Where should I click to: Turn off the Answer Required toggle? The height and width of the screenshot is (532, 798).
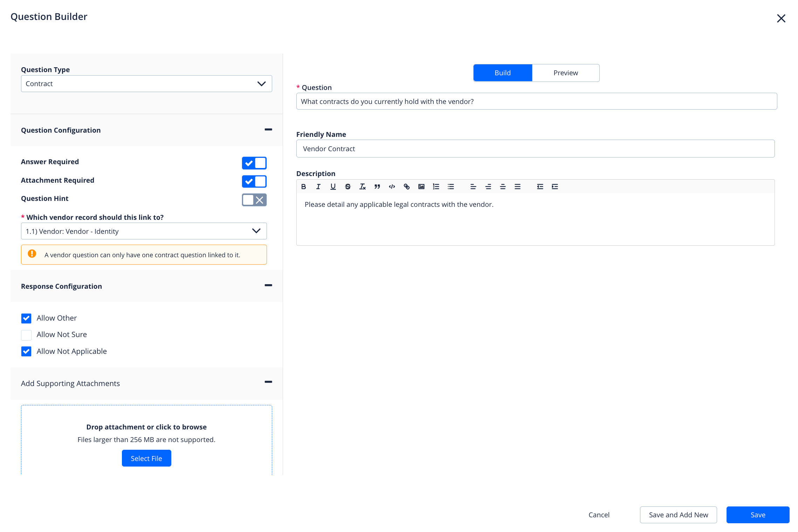pos(254,163)
